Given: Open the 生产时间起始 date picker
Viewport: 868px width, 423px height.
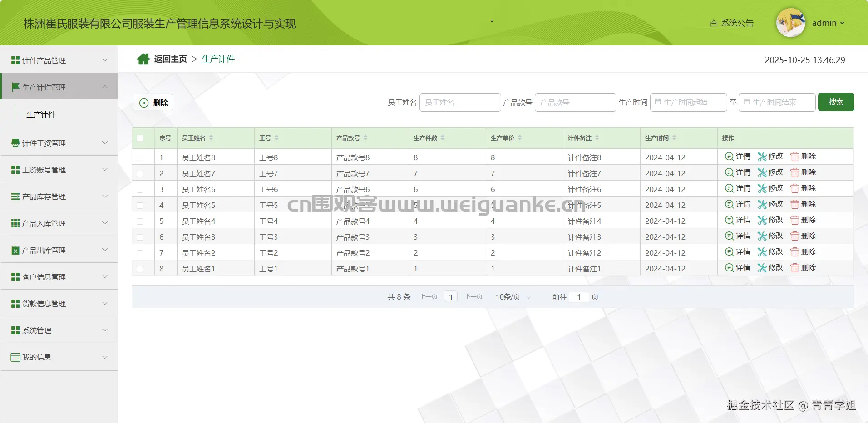Looking at the screenshot, I should (689, 102).
